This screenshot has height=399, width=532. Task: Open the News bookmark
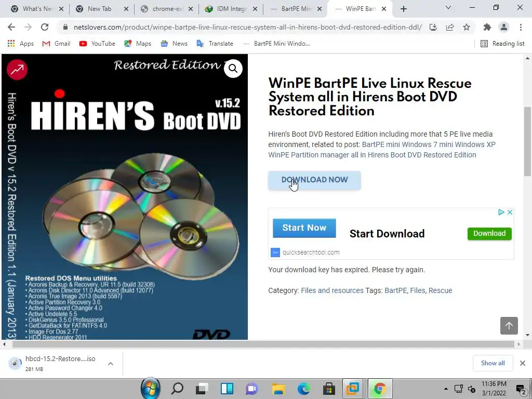174,44
